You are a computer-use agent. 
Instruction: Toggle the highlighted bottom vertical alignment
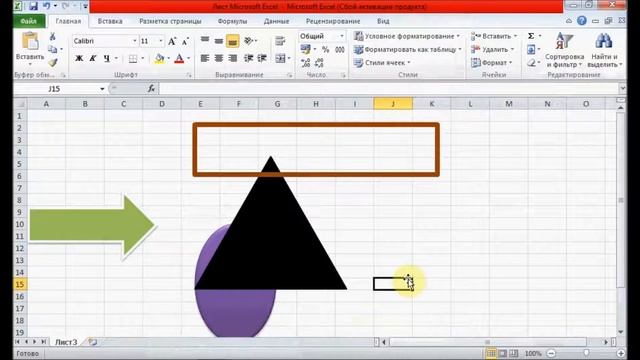pos(232,41)
